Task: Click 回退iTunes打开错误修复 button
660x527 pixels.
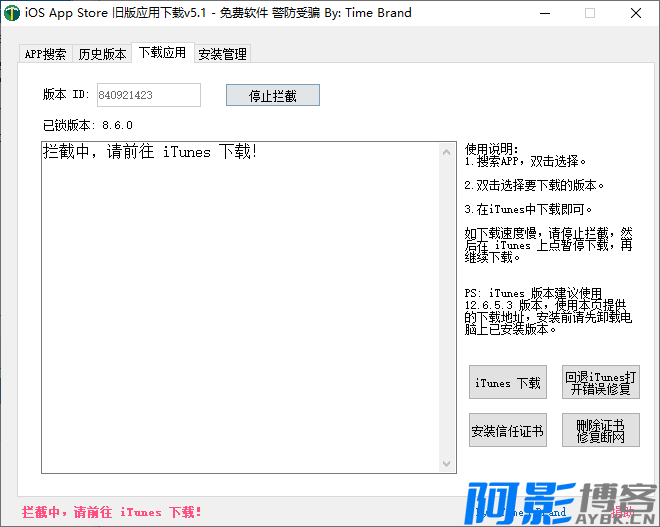Action: (x=600, y=383)
